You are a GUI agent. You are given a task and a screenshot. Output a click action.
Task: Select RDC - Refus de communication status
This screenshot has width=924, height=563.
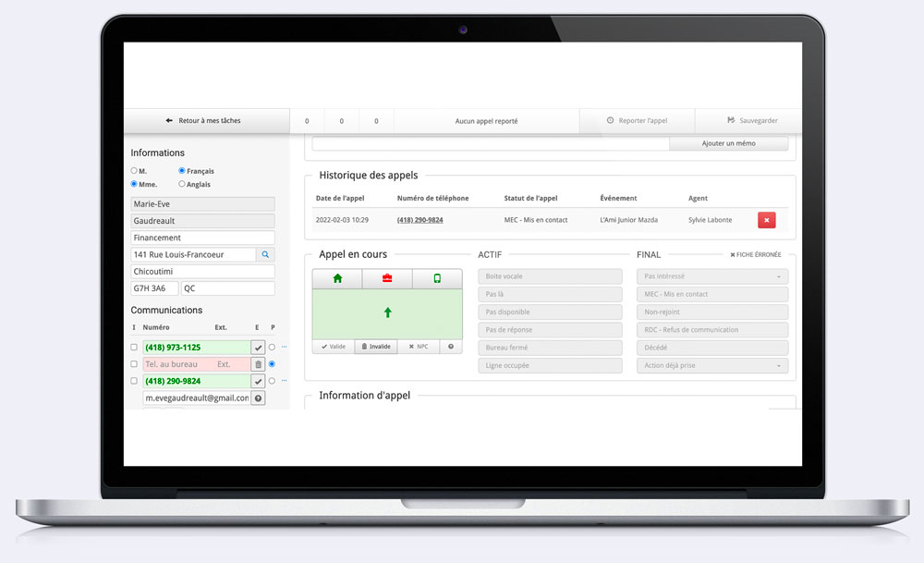712,330
